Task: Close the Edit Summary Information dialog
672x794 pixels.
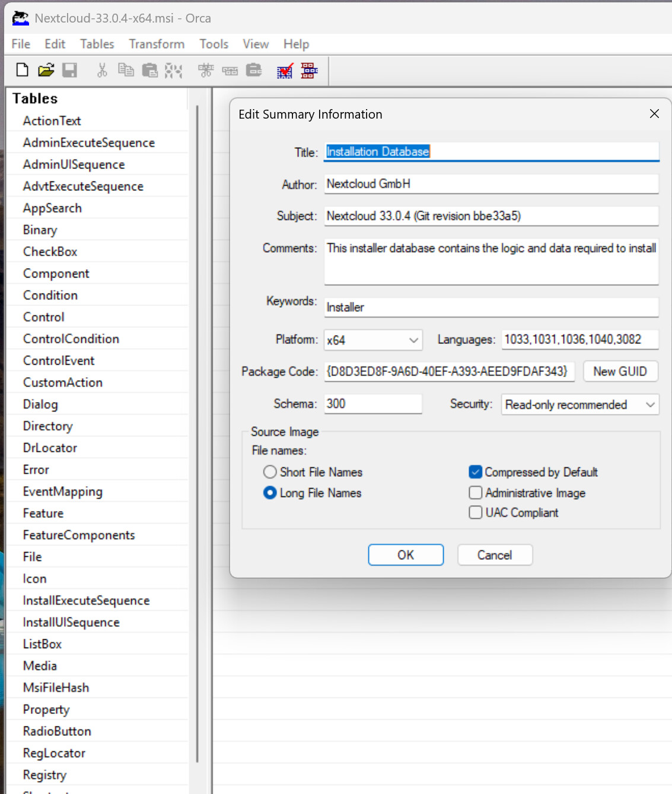Action: [x=654, y=113]
